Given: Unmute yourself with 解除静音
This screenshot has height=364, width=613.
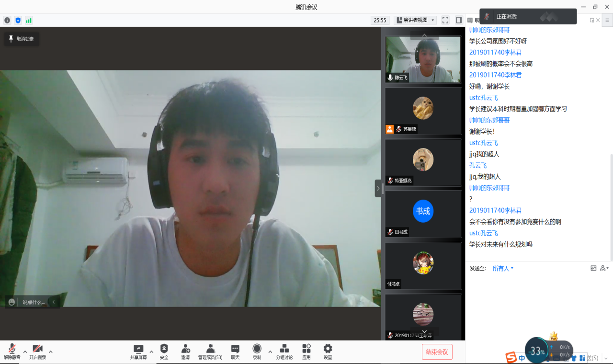Looking at the screenshot, I should coord(12,352).
